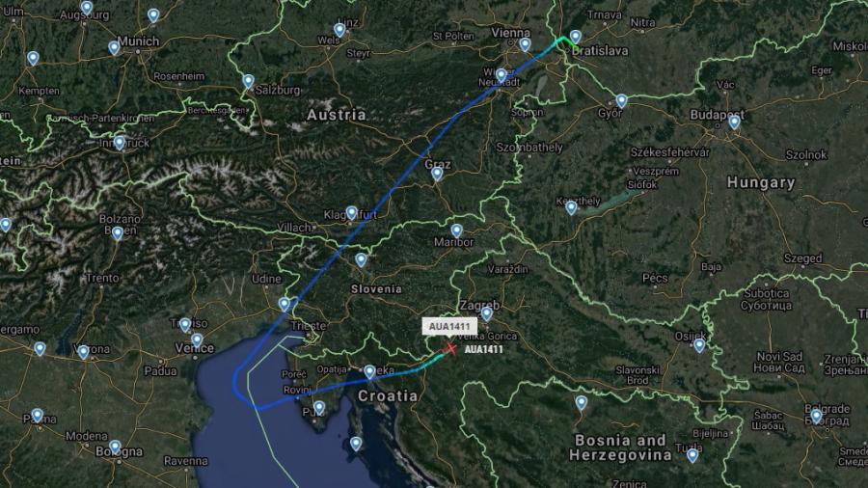The height and width of the screenshot is (488, 868).
Task: Open the Klagenfurt airport pin
Action: pyautogui.click(x=351, y=213)
